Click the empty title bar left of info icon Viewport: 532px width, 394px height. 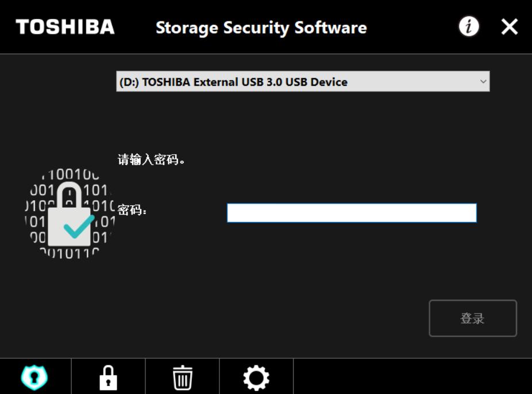(414, 26)
